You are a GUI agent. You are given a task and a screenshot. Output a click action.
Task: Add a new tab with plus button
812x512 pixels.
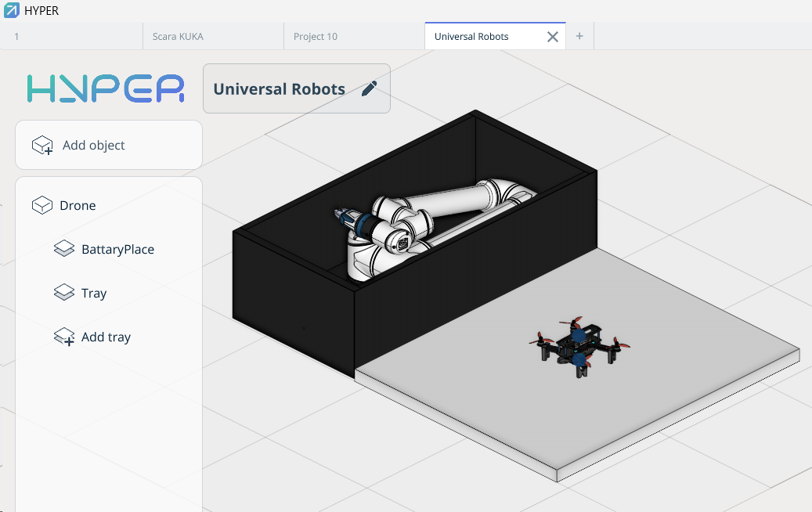click(x=579, y=37)
